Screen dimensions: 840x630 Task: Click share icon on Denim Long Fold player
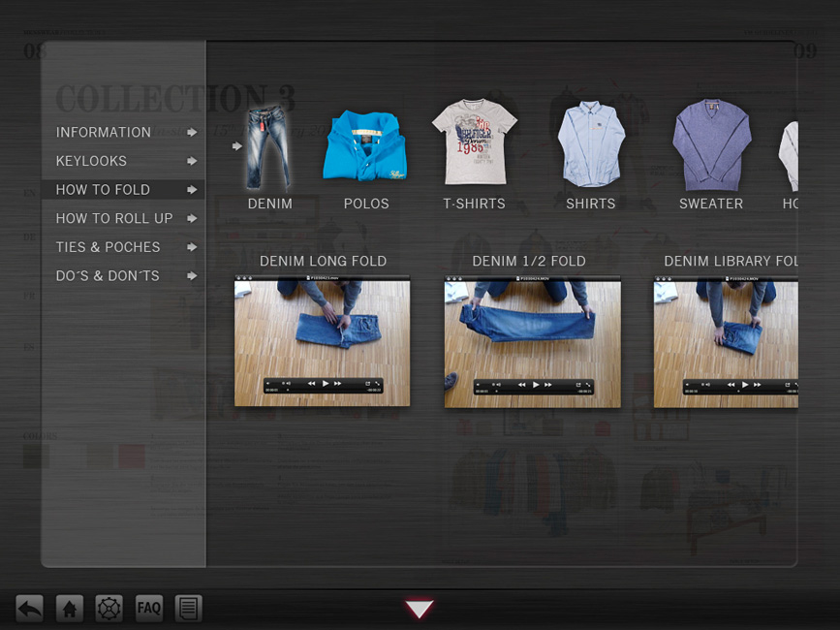click(367, 384)
